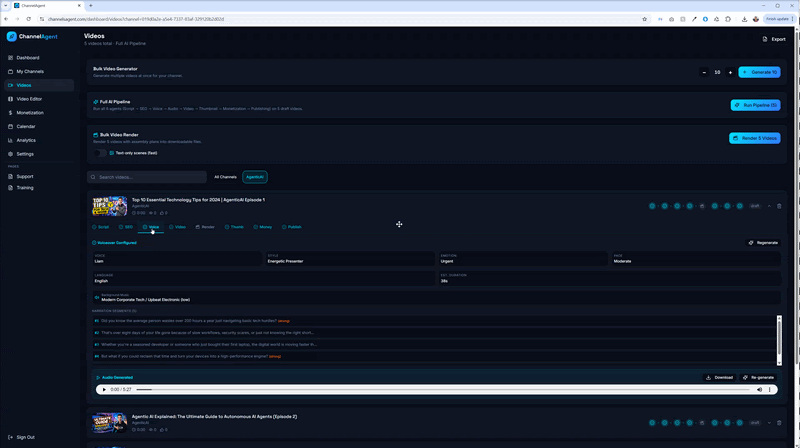This screenshot has width=800, height=448.
Task: Collapse the Top 10 Essential Technology Tips row
Action: (x=768, y=206)
